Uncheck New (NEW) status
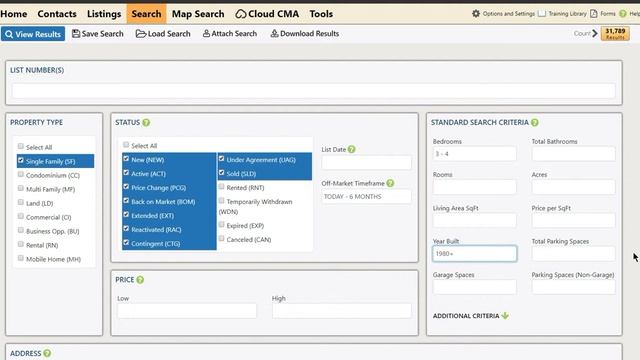Image resolution: width=640 pixels, height=360 pixels. click(x=126, y=159)
